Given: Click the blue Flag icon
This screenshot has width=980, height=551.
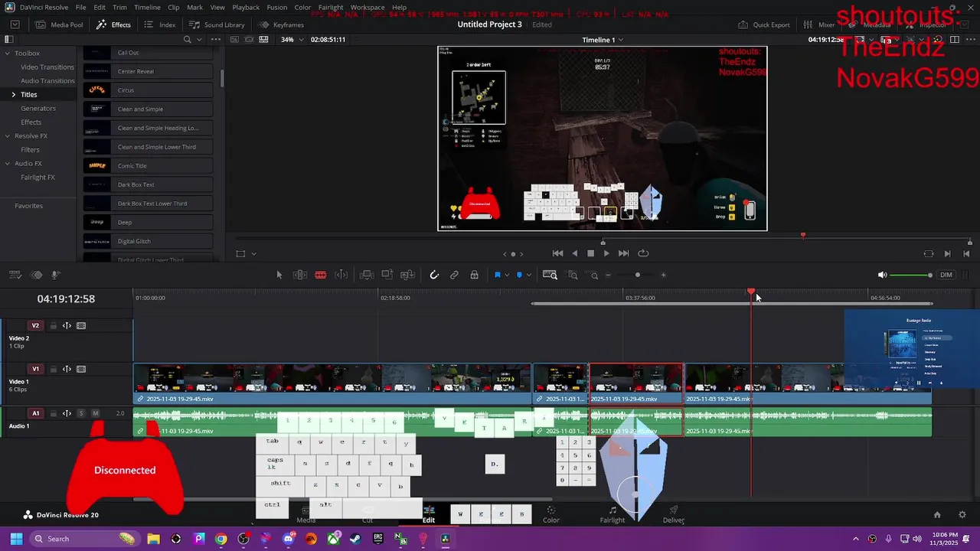Looking at the screenshot, I should tap(498, 275).
